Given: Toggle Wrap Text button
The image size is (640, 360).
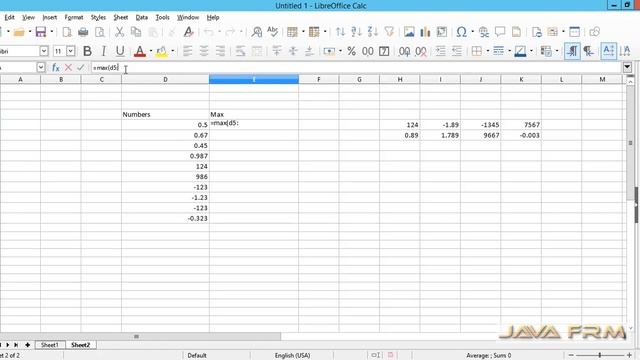Looking at the screenshot, I should coord(240,51).
